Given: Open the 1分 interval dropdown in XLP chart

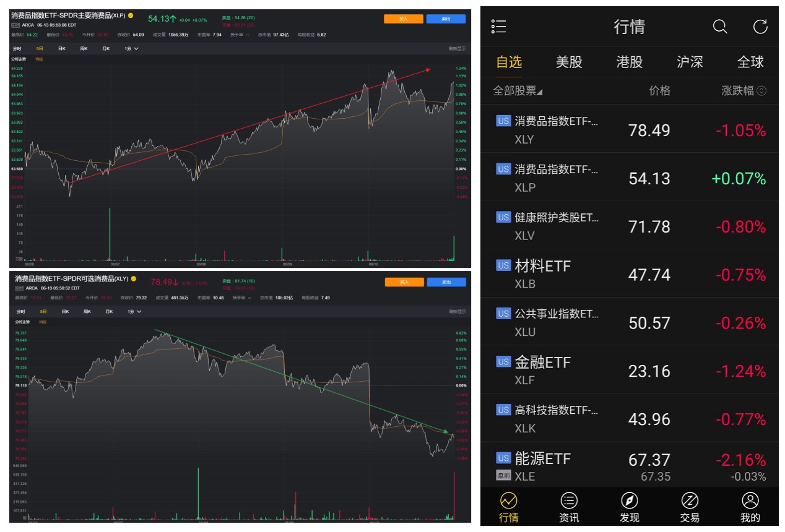Looking at the screenshot, I should coord(131,48).
